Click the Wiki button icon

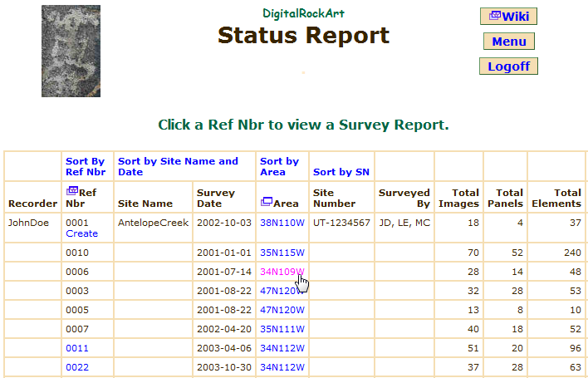tap(495, 16)
